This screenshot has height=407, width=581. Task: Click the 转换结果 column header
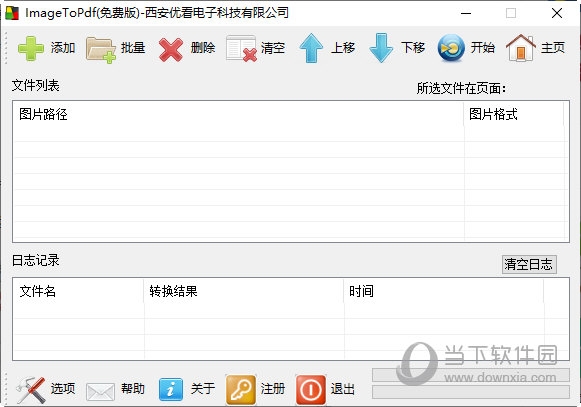(244, 291)
